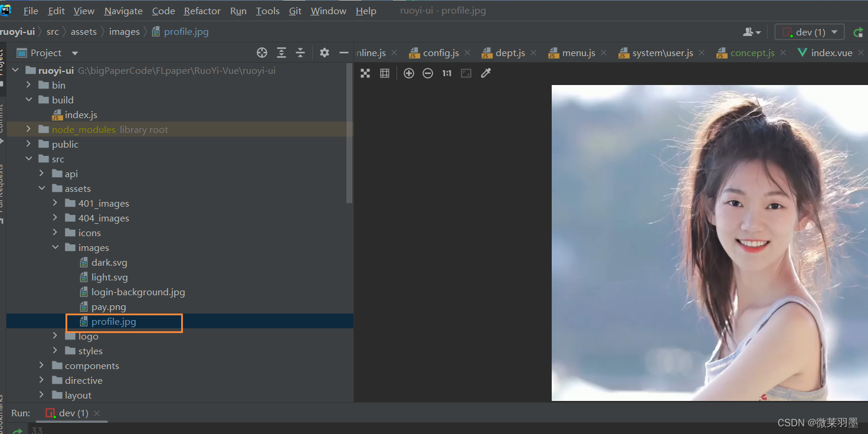Select login-background.jpg file
The width and height of the screenshot is (868, 434).
(x=132, y=292)
